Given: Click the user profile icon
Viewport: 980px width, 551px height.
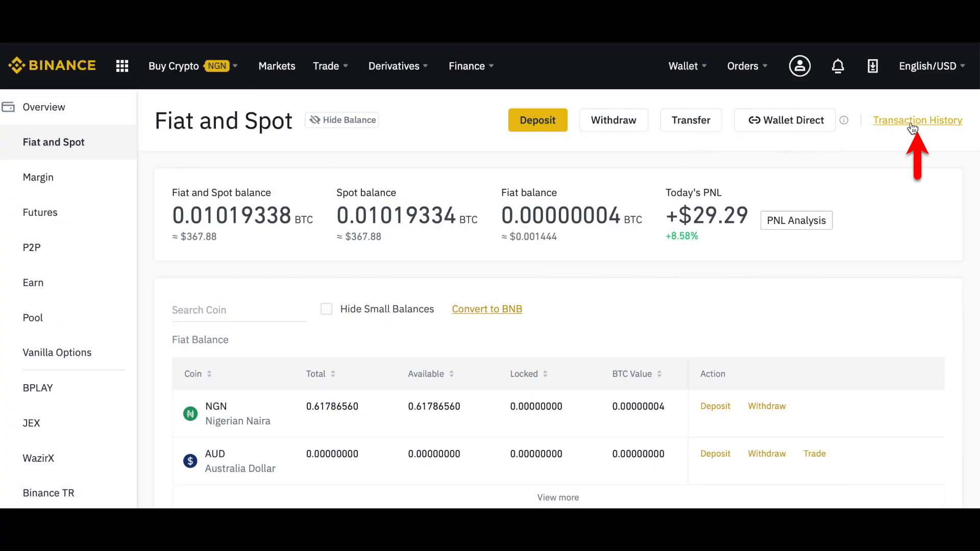Looking at the screenshot, I should click(x=800, y=65).
